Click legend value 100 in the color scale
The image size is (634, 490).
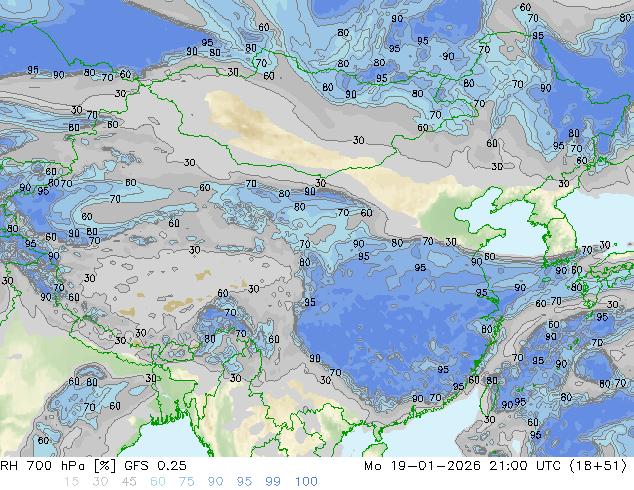click(306, 482)
